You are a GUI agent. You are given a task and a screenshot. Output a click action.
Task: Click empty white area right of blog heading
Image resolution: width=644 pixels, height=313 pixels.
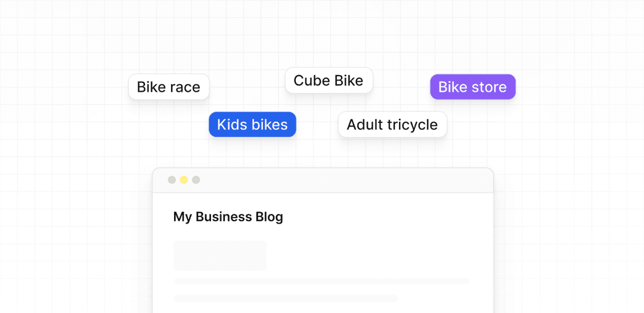388,217
